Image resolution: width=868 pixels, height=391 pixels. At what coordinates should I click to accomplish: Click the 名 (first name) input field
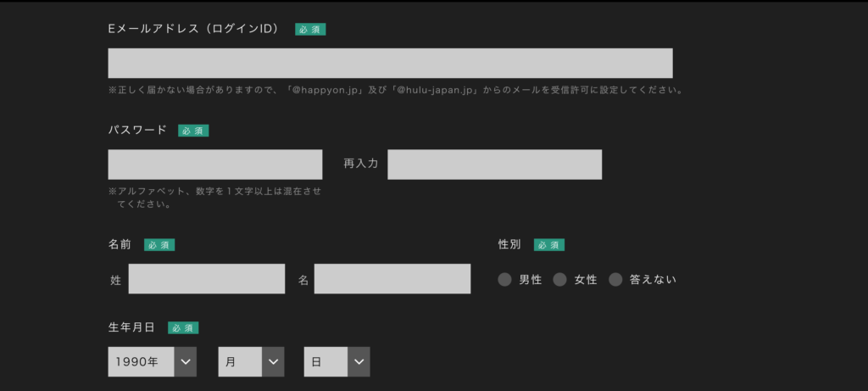point(392,278)
